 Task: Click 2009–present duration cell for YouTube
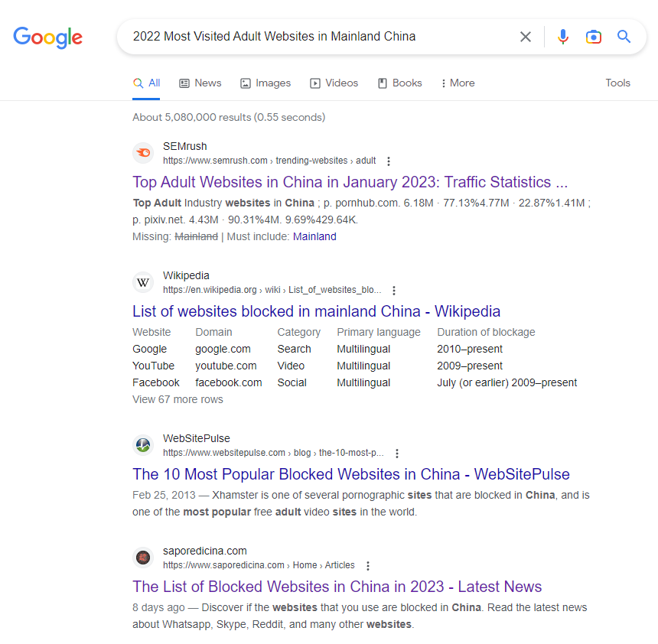tap(470, 366)
